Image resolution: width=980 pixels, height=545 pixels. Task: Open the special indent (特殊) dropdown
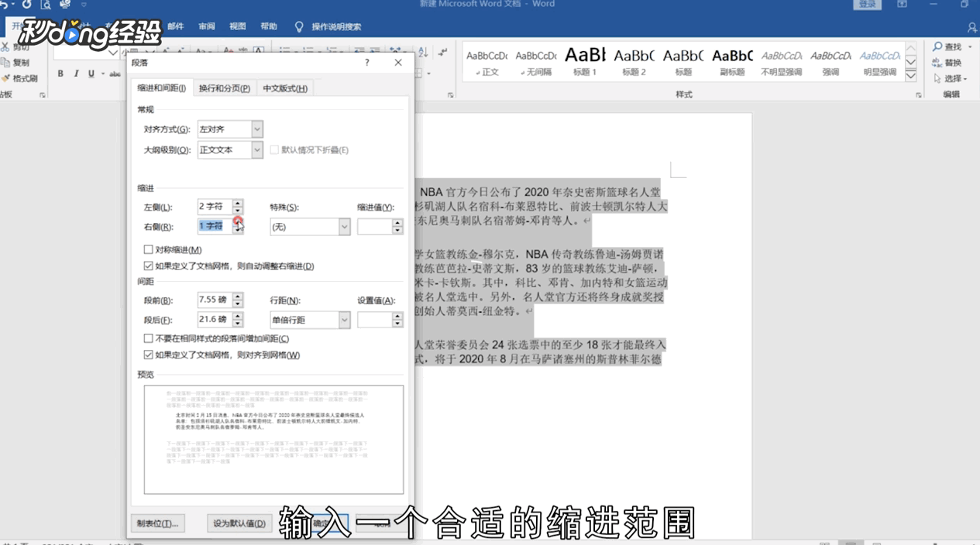point(344,227)
